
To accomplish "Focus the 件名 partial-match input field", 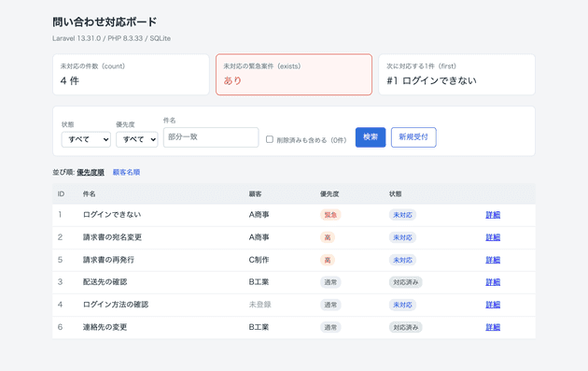I will (211, 137).
